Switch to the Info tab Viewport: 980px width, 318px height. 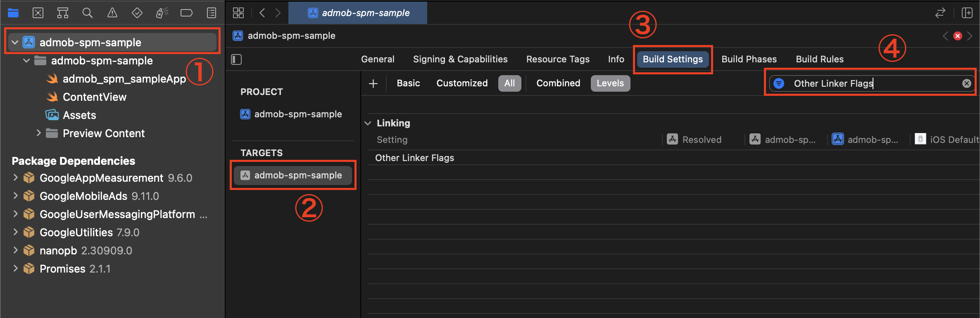pyautogui.click(x=616, y=59)
